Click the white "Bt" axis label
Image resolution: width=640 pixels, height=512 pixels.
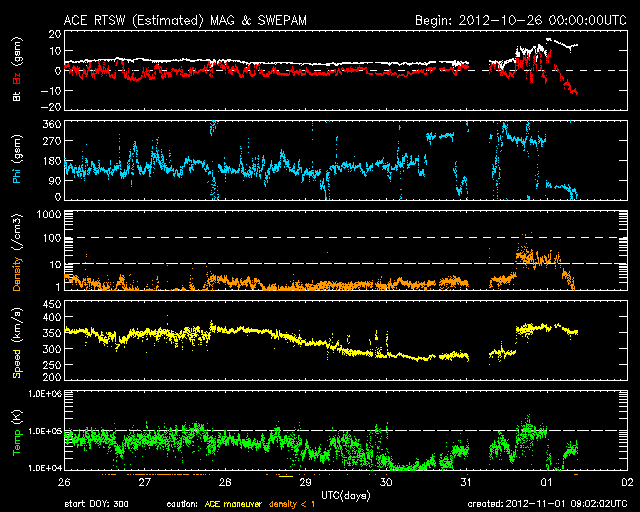[17, 96]
